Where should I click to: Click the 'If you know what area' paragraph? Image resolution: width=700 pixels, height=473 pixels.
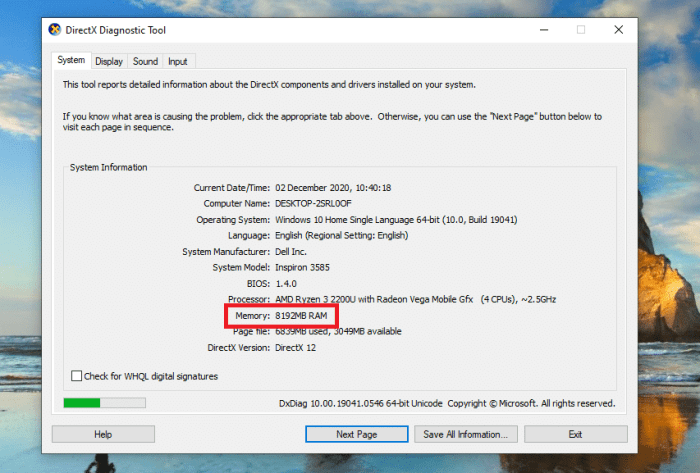(x=332, y=122)
